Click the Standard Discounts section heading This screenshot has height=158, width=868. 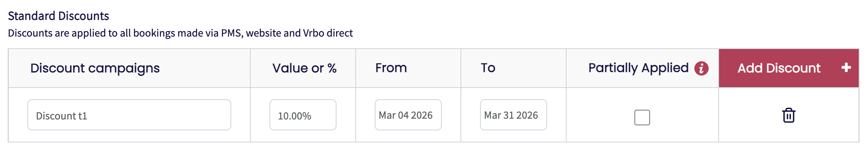pyautogui.click(x=58, y=16)
